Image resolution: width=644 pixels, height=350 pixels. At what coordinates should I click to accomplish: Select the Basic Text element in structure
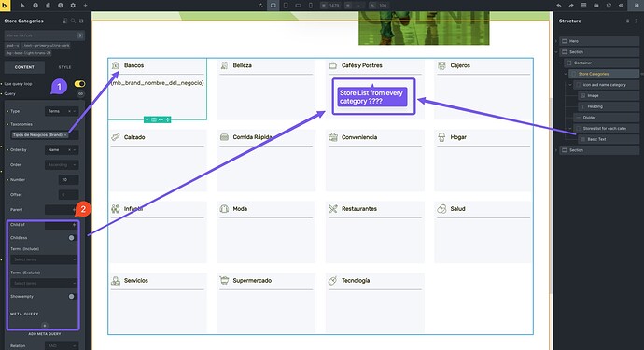(x=609, y=139)
